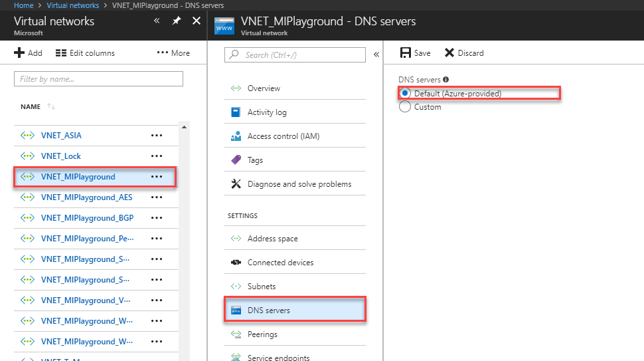Select the VNET_MIPlayground network
This screenshot has width=644, height=361.
click(x=78, y=177)
